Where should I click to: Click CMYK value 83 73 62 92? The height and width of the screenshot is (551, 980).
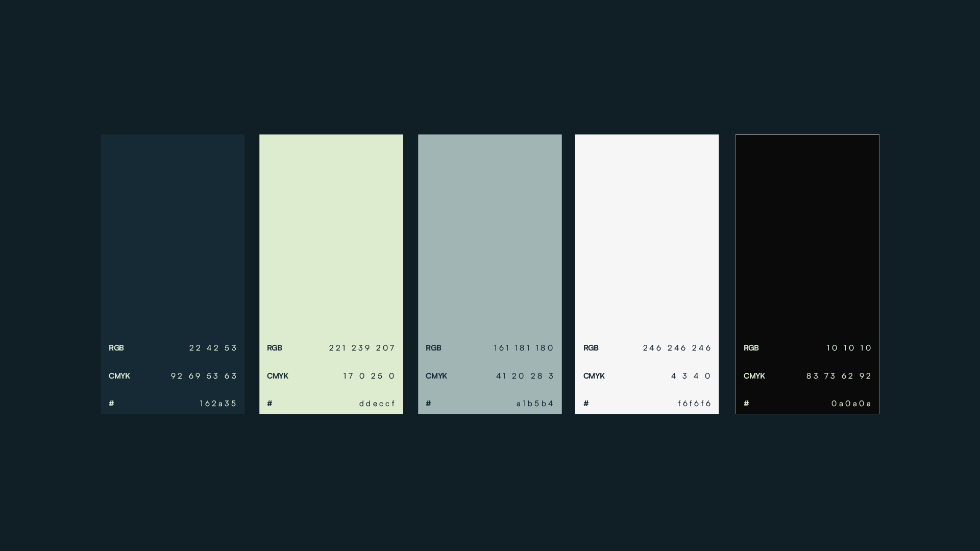(839, 376)
